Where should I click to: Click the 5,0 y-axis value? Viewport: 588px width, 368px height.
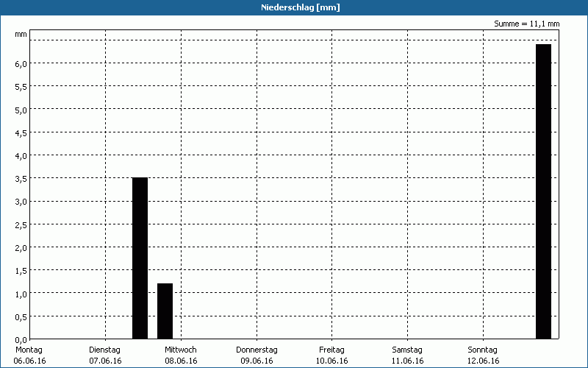[21, 110]
